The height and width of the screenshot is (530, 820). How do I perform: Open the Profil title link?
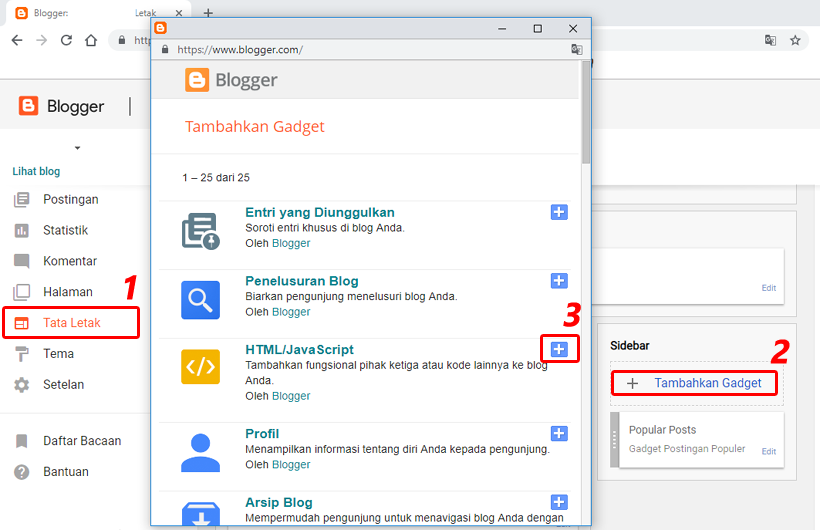(x=262, y=434)
